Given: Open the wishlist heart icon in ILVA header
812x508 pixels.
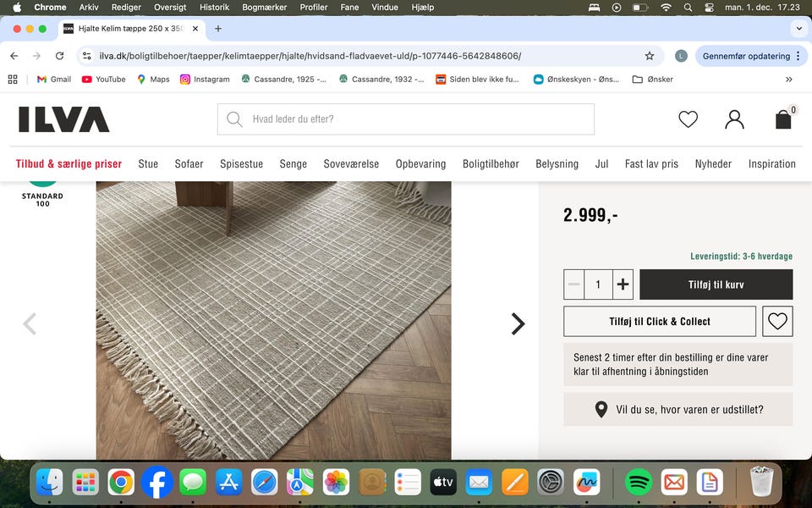Looking at the screenshot, I should click(689, 119).
